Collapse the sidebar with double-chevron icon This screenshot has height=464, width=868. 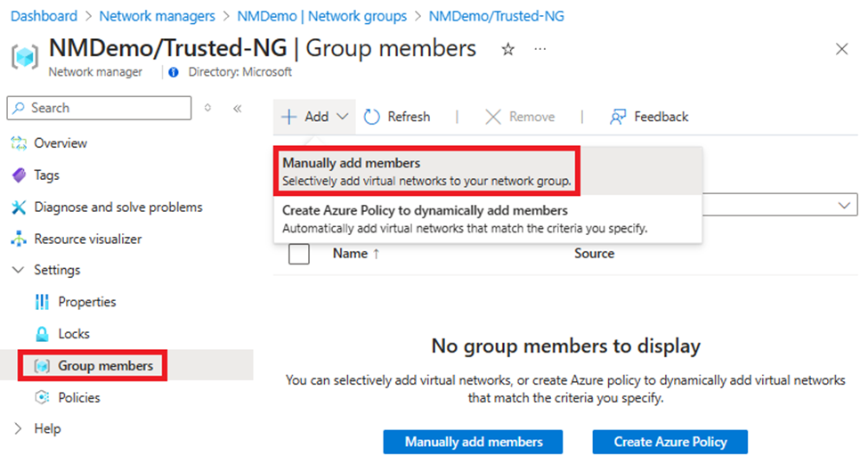238,108
